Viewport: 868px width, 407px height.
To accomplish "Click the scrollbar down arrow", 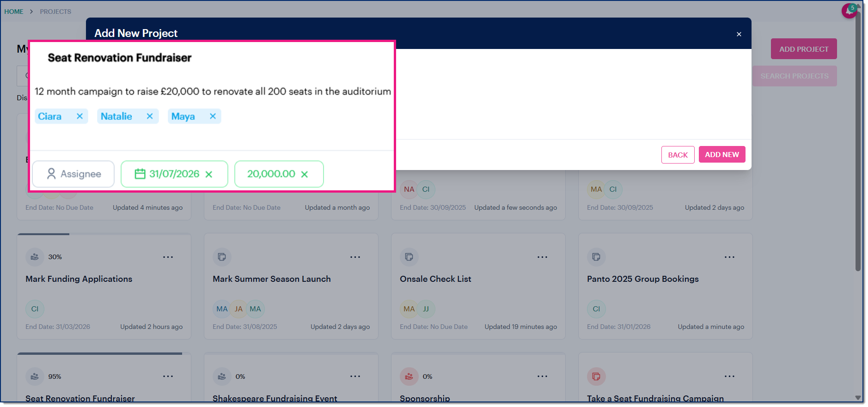I will click(x=858, y=398).
